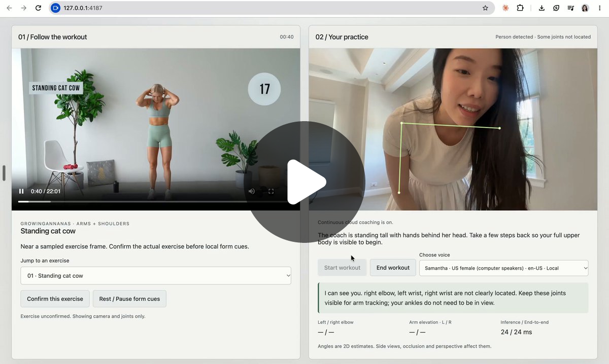
Task: Pause the workout video
Action: coord(21,191)
